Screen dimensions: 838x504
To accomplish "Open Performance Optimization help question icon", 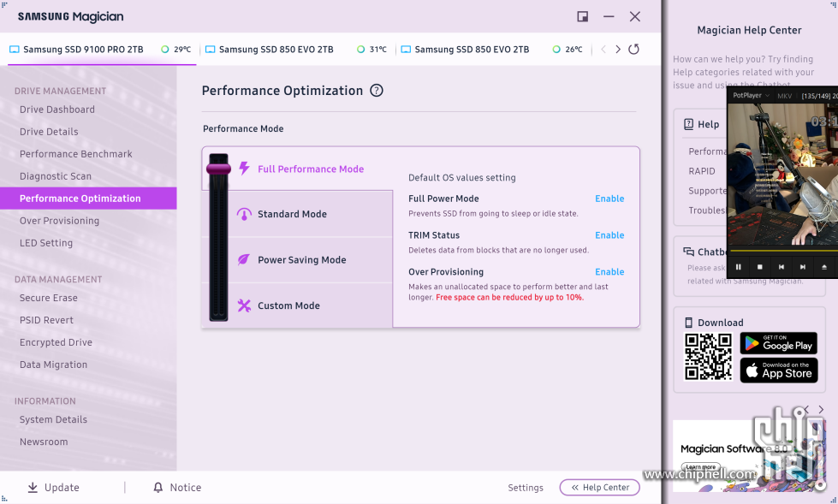I will pos(377,91).
